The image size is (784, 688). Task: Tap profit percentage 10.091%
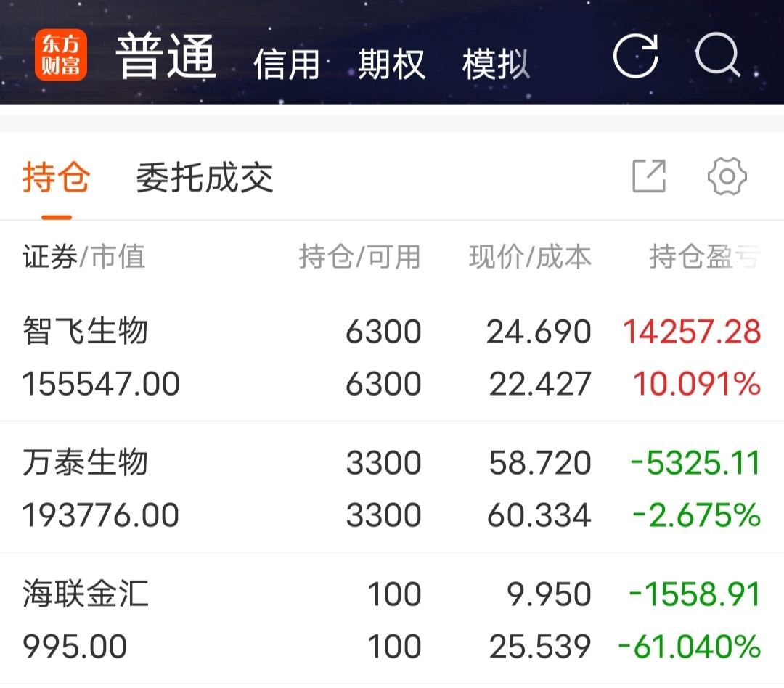(697, 383)
